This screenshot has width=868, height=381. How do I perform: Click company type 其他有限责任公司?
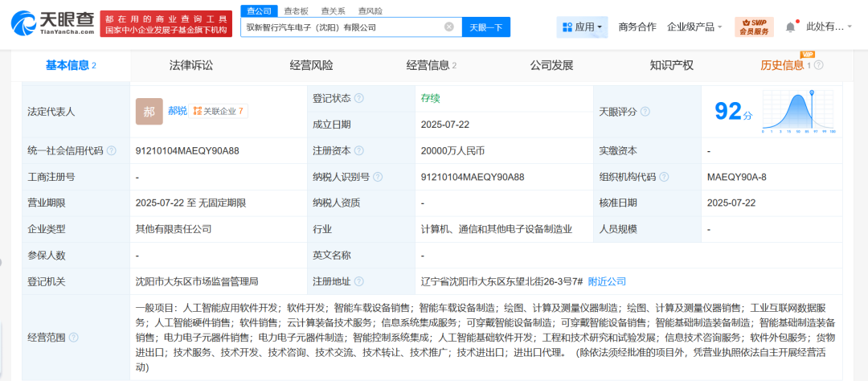click(x=174, y=229)
